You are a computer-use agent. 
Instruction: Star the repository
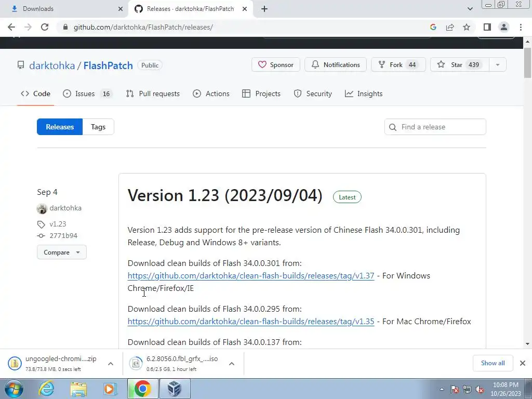tap(460, 64)
